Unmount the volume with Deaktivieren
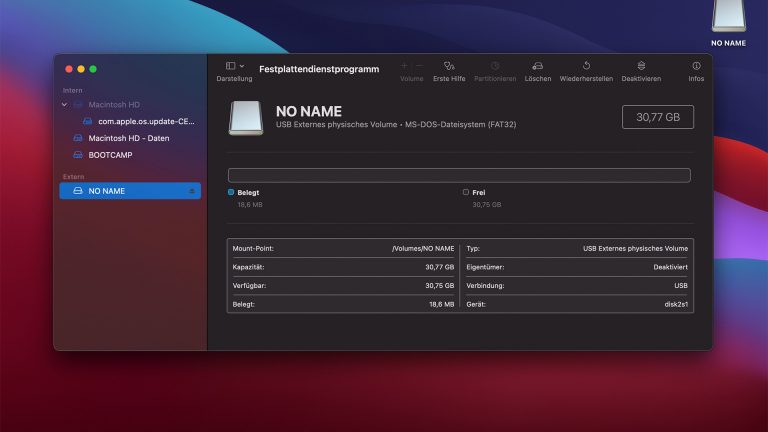The width and height of the screenshot is (768, 432). pyautogui.click(x=641, y=66)
